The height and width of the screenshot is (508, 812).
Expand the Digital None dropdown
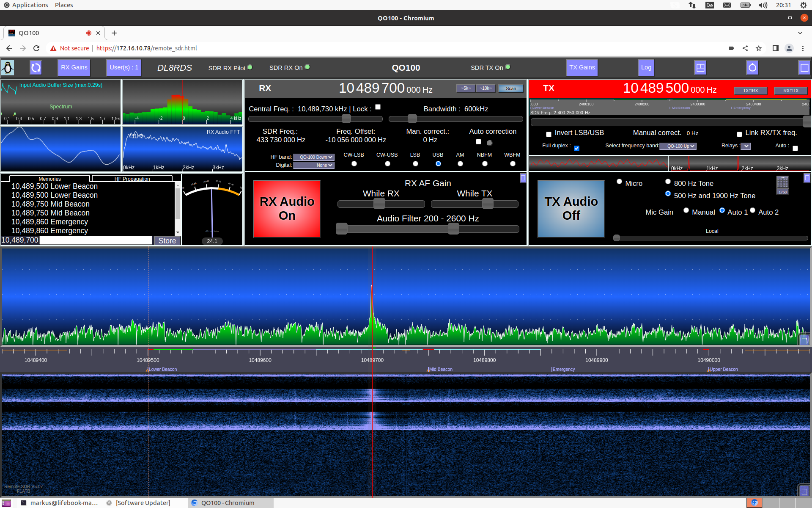(x=314, y=165)
